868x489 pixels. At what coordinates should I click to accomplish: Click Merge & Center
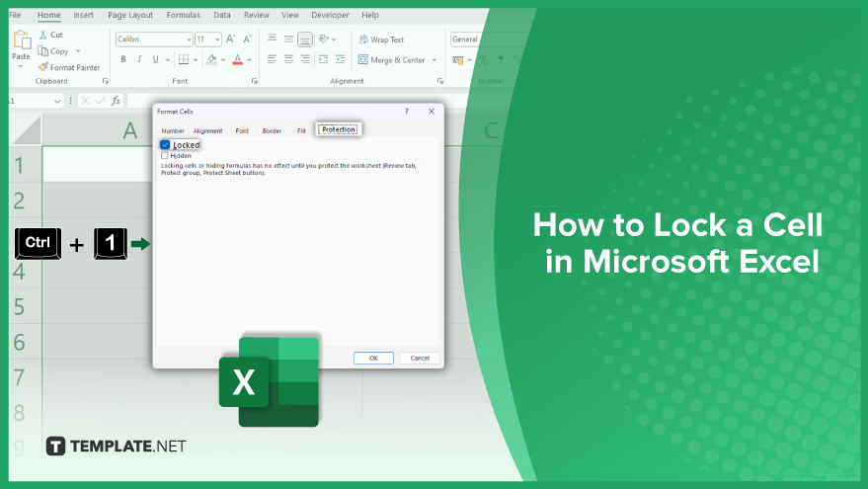tap(391, 60)
